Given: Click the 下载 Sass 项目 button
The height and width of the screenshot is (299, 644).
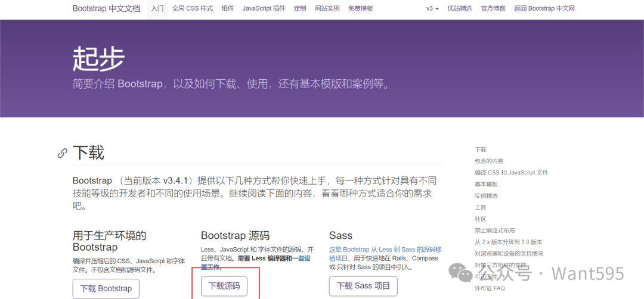Looking at the screenshot, I should coord(363,286).
